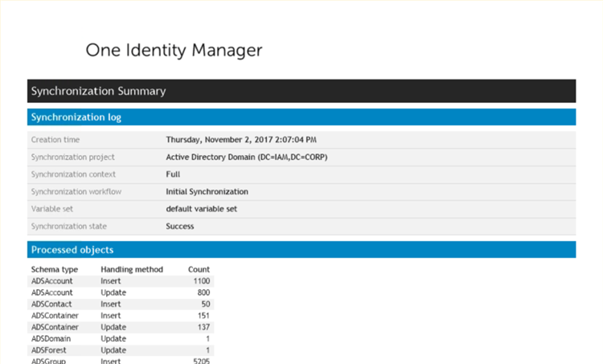Select the count value "50"

[x=206, y=304]
